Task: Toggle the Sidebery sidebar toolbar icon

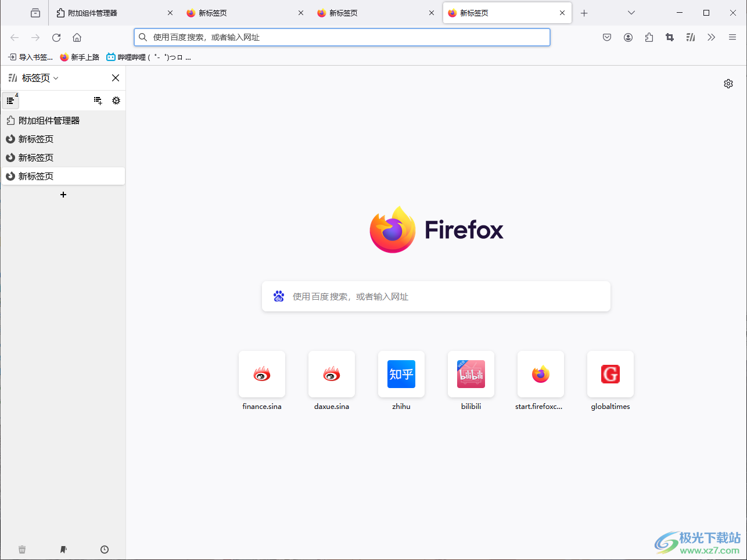Action: 691,37
